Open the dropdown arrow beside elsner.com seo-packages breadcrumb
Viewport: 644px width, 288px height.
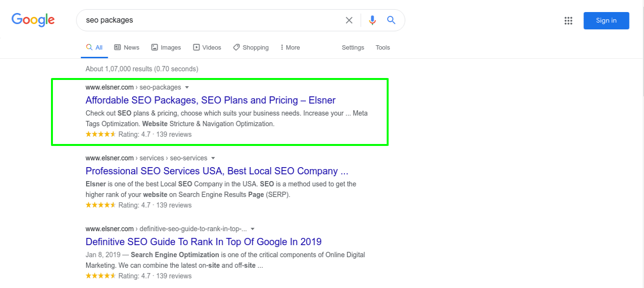click(187, 87)
